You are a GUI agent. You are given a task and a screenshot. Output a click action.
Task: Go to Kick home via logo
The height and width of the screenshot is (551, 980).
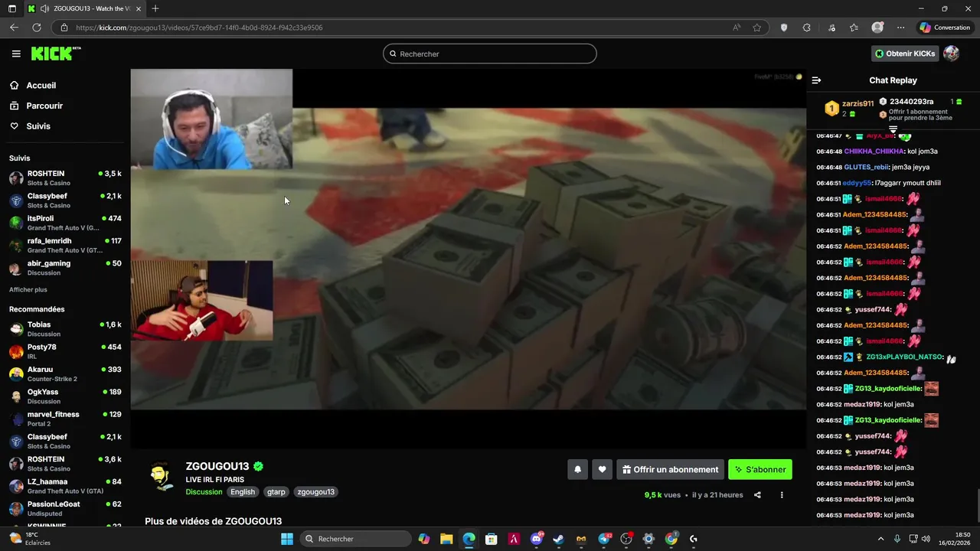click(56, 54)
